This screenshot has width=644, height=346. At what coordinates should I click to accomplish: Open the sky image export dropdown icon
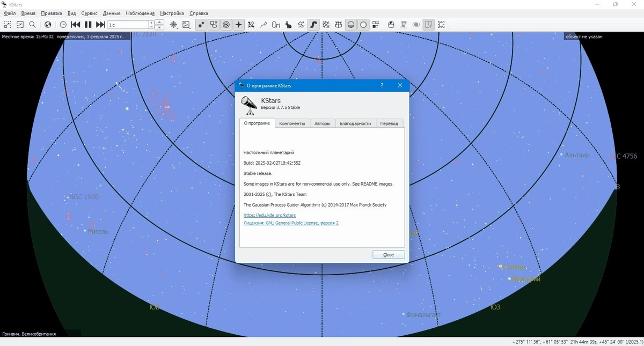(186, 24)
